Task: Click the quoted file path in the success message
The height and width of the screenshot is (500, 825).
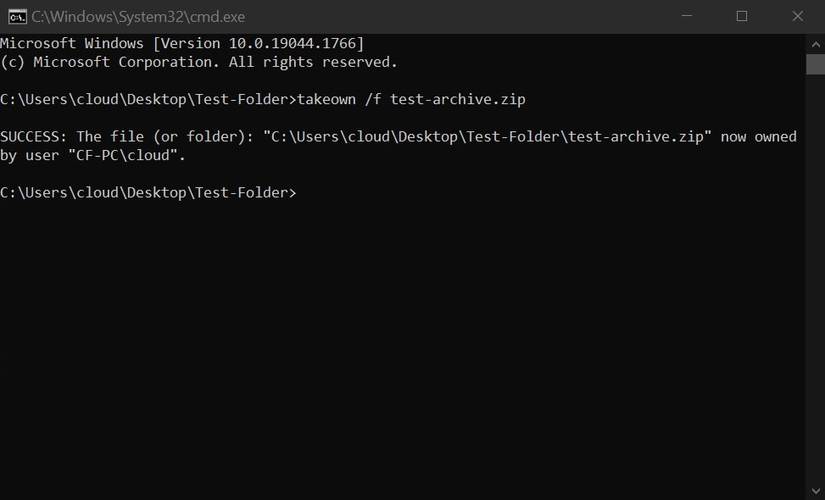Action: [x=487, y=137]
